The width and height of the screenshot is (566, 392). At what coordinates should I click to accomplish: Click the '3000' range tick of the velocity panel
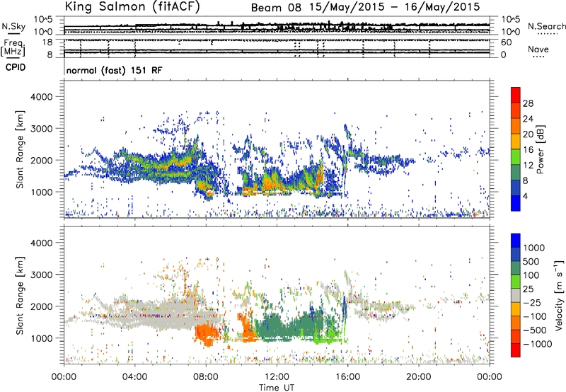coord(41,275)
